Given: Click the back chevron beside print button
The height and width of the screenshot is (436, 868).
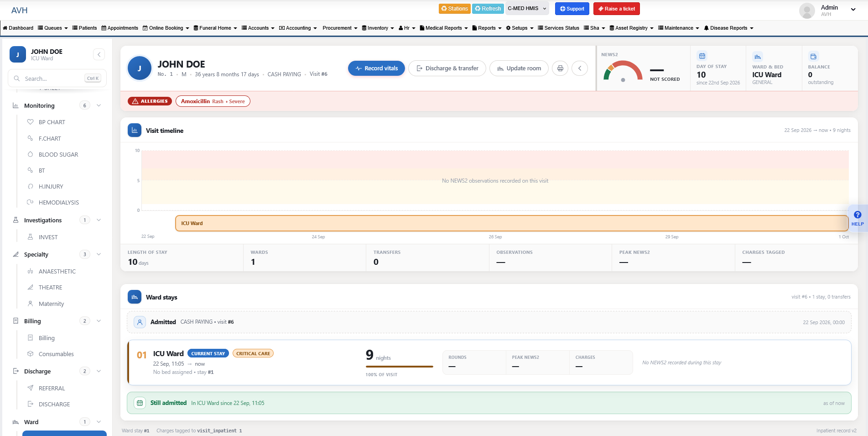Looking at the screenshot, I should [x=580, y=68].
